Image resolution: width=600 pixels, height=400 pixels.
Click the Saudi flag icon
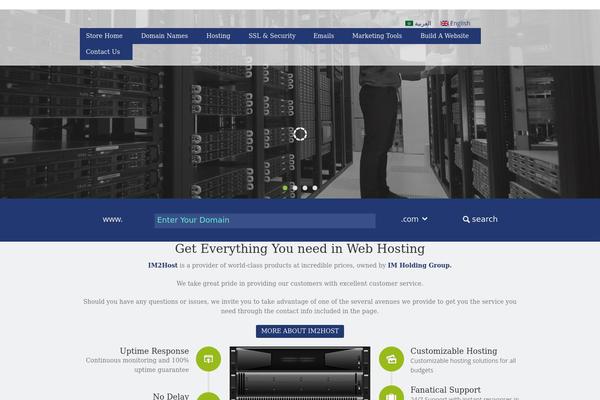[409, 23]
